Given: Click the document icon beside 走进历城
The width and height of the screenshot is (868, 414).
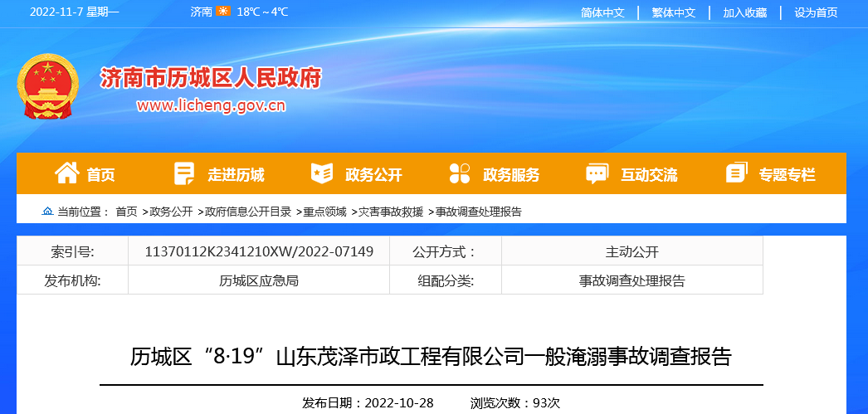Looking at the screenshot, I should coord(183,173).
